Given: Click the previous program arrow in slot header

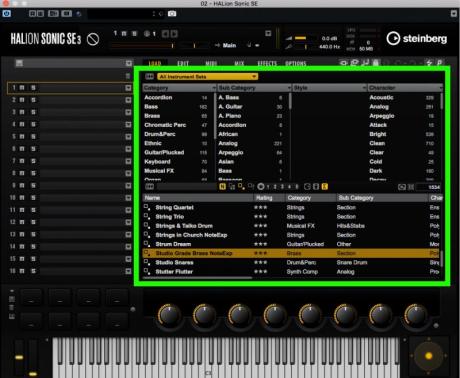Looking at the screenshot, I should pyautogui.click(x=165, y=34).
